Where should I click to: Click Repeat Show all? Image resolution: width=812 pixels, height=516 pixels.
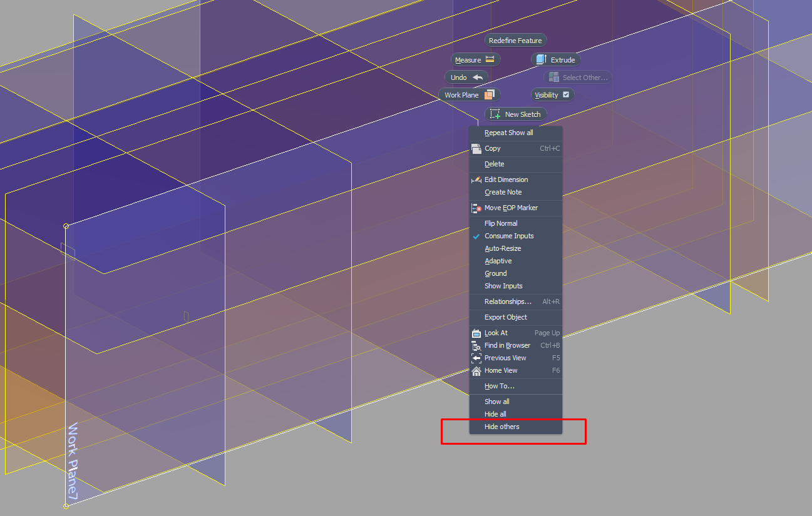pos(508,133)
